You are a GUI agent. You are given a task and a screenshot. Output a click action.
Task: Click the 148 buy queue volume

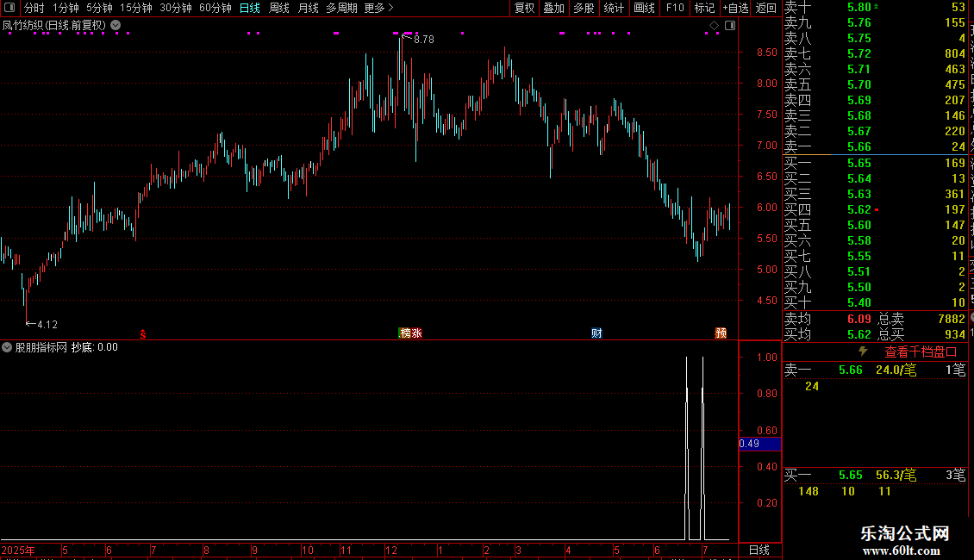(x=809, y=491)
